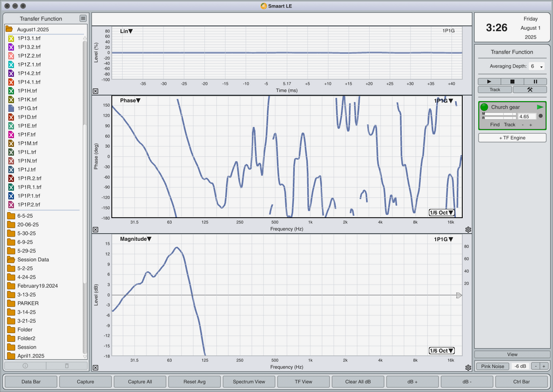Open measurement config tools icon
This screenshot has height=392, width=553.
coord(530,90)
